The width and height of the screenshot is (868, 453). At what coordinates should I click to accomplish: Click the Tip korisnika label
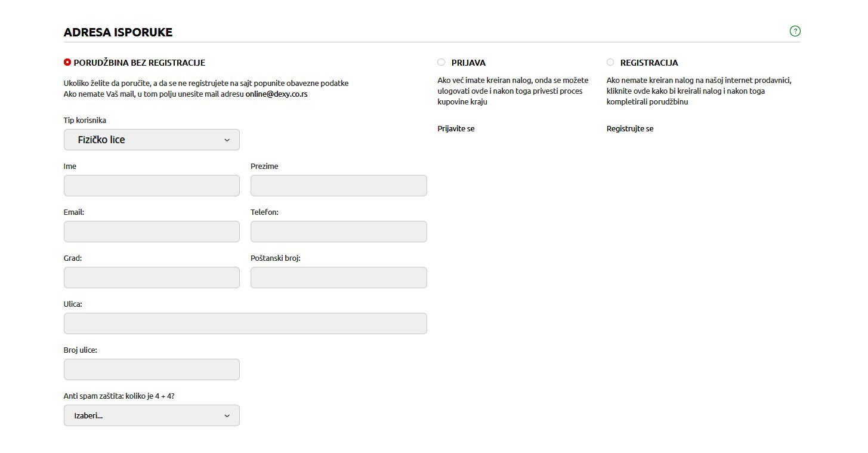(x=85, y=120)
